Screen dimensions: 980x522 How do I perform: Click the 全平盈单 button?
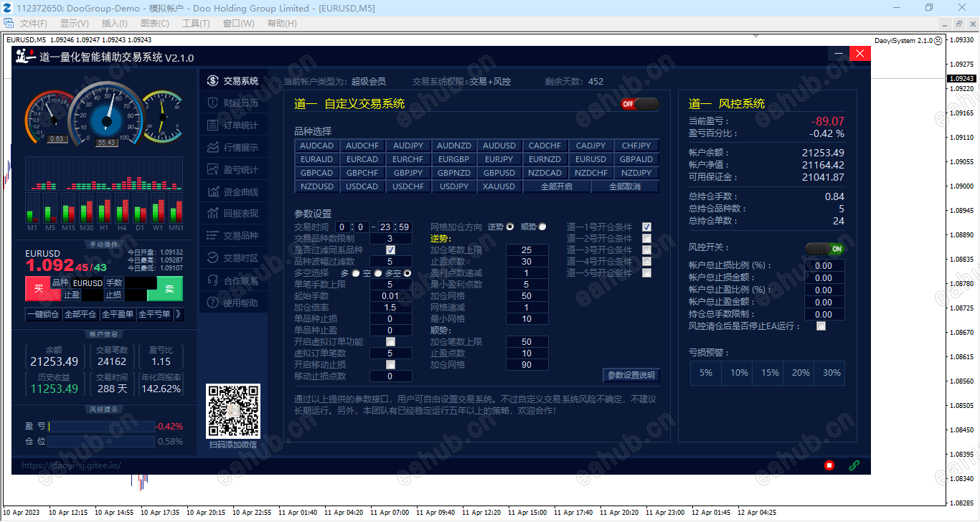[118, 314]
